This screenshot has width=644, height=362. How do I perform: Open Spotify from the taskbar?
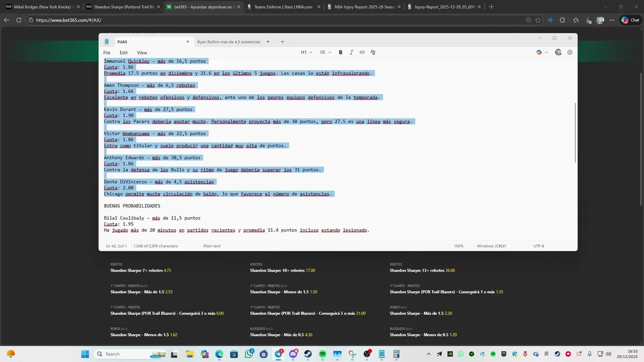323,354
